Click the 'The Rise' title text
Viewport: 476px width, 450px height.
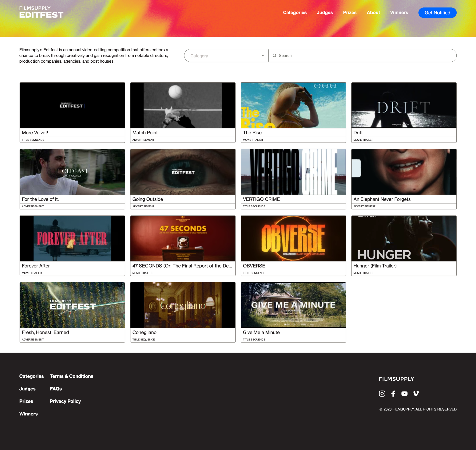[252, 133]
